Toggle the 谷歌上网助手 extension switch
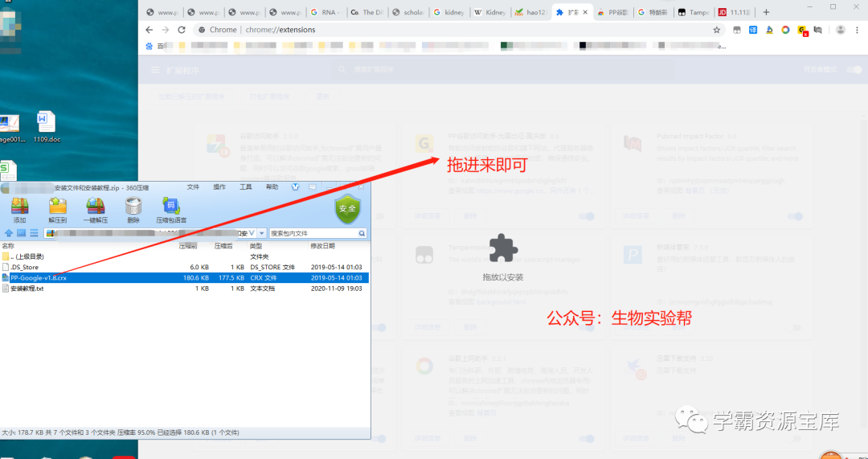This screenshot has width=868, height=459. tap(587, 439)
